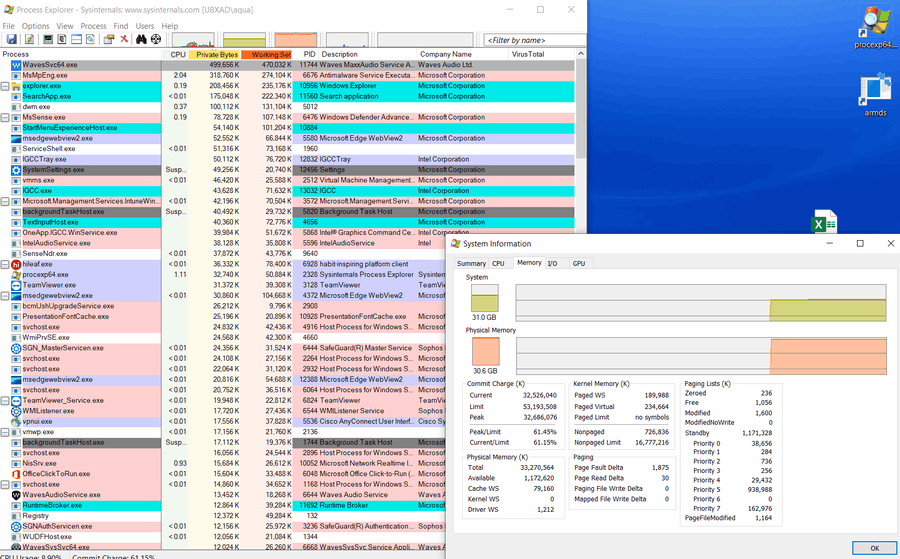Select the IGCCTray.exe process row

287,159
